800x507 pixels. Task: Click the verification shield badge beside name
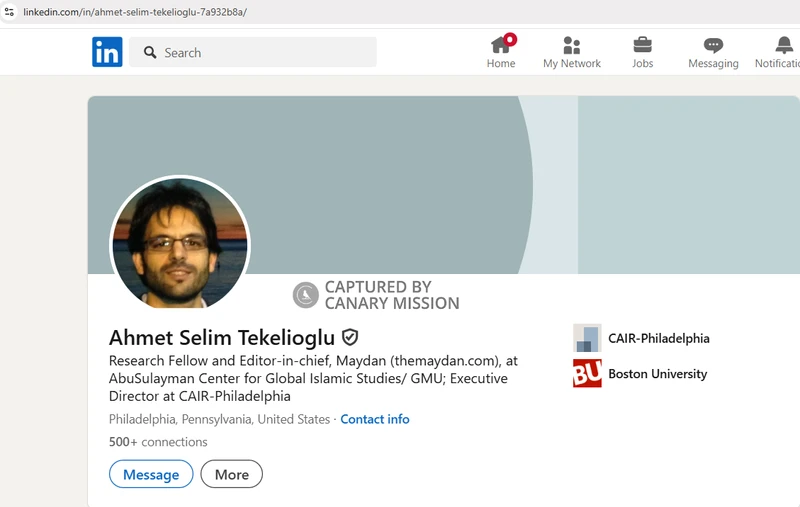click(x=350, y=337)
